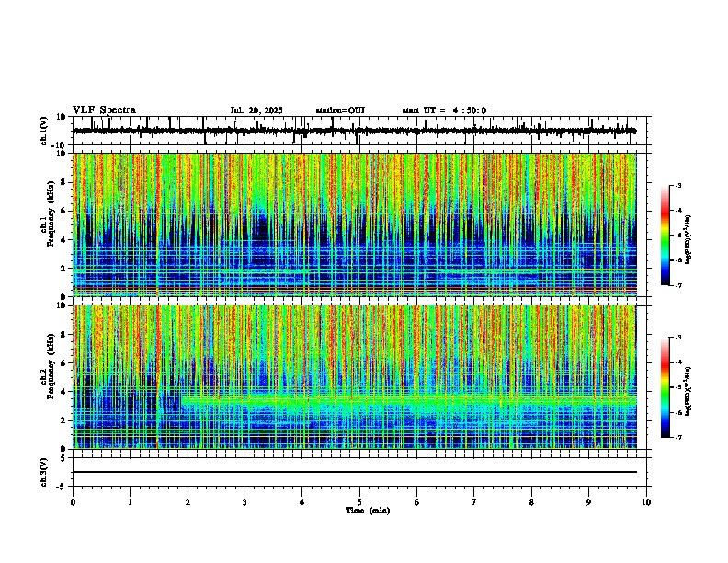
Task: Click the 'station=OUJ' header label
Action: tap(340, 110)
